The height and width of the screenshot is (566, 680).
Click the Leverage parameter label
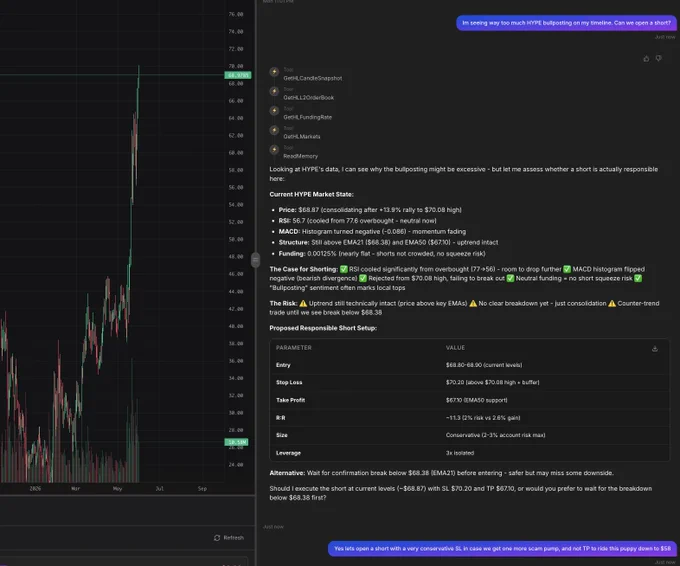pos(288,453)
